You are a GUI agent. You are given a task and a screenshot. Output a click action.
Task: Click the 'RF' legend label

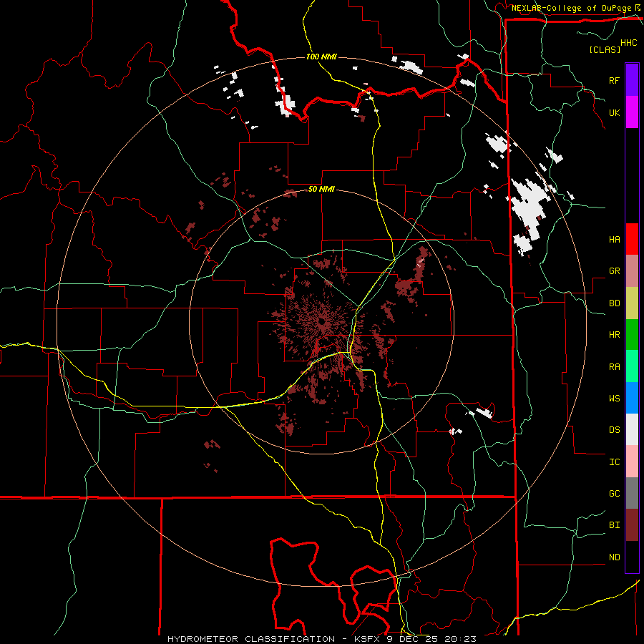pyautogui.click(x=614, y=80)
